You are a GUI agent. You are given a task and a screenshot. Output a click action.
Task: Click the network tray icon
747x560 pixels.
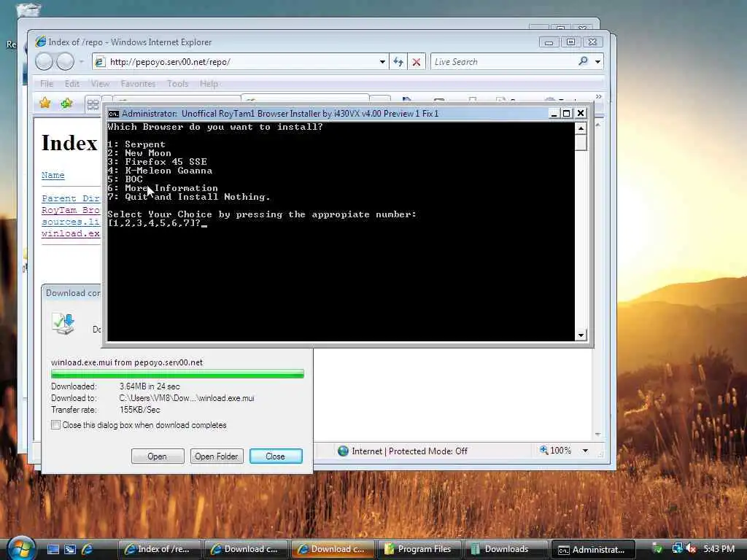tap(677, 549)
